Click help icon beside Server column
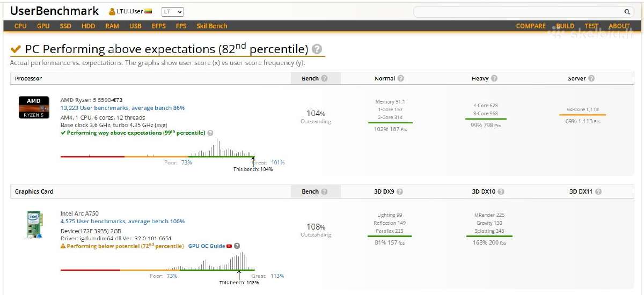Viewport: 644px width, 295px height. click(x=591, y=78)
